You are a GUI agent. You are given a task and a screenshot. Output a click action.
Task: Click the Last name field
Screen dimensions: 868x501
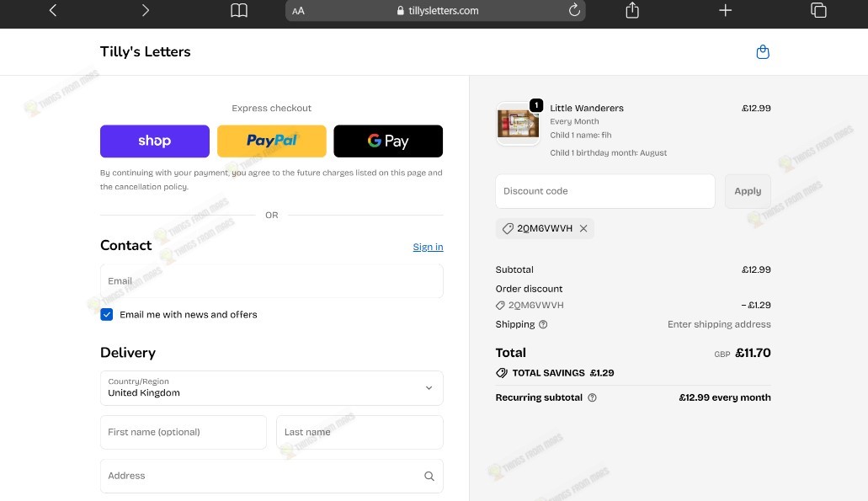tap(359, 432)
